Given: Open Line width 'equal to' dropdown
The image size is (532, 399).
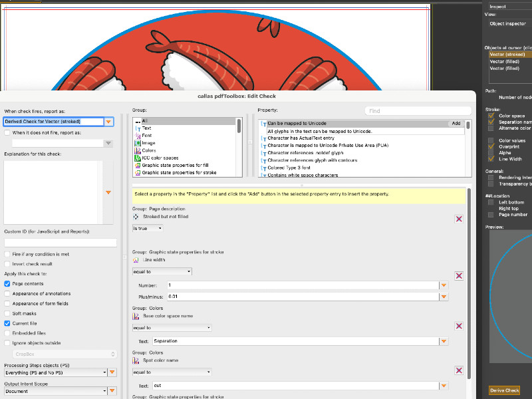Looking at the screenshot, I should point(162,272).
